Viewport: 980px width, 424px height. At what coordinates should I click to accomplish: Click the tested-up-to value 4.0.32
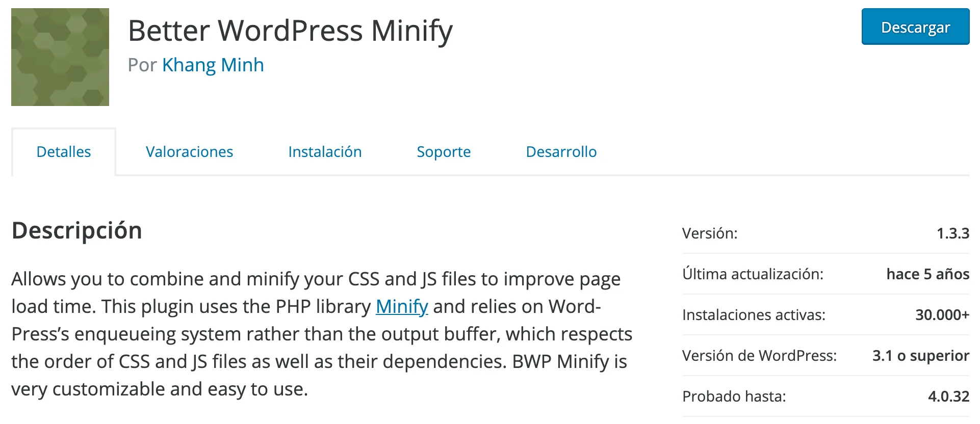click(x=949, y=396)
